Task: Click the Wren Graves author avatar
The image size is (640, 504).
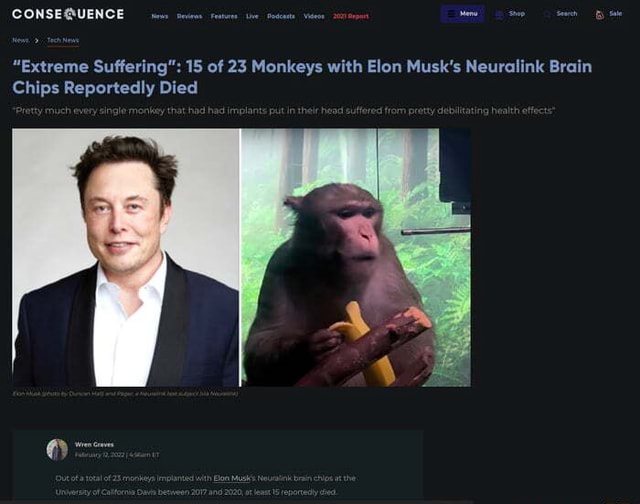Action: (57, 450)
